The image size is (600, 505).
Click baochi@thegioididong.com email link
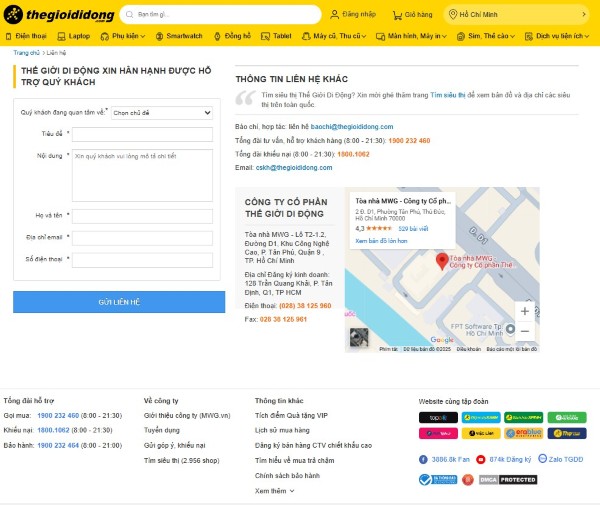pos(352,127)
